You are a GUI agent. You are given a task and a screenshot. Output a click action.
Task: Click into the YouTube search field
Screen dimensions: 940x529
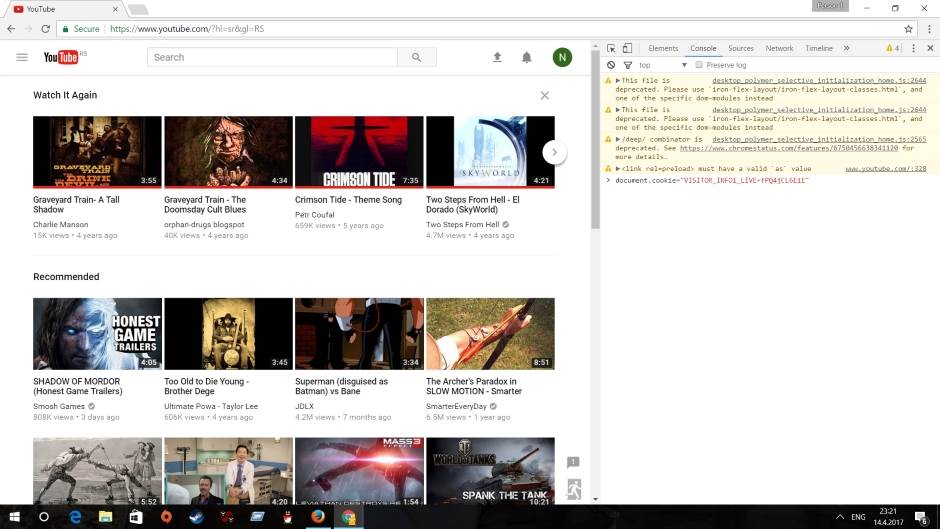(272, 58)
